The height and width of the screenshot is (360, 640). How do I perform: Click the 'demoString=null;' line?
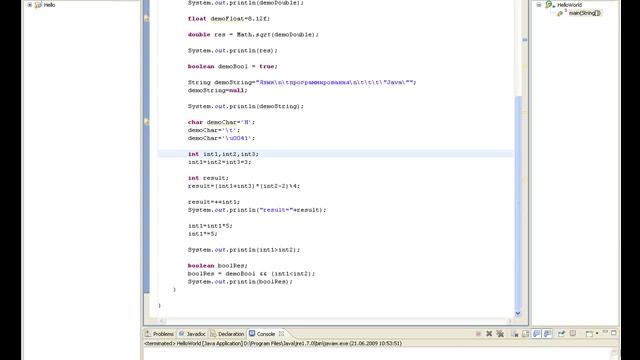pyautogui.click(x=218, y=90)
